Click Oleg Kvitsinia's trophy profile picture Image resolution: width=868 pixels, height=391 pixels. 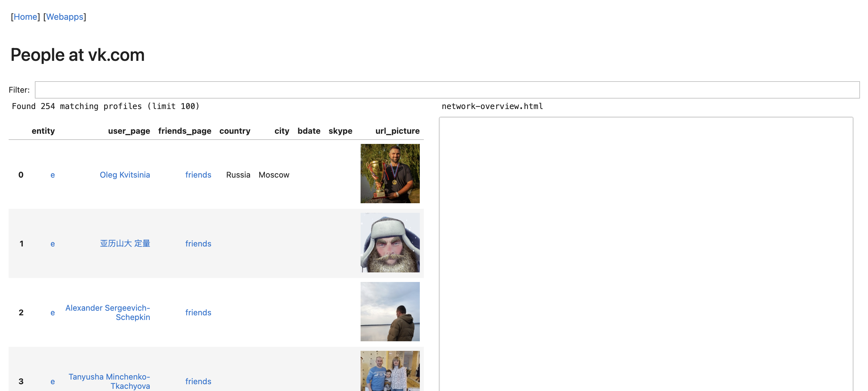(390, 173)
